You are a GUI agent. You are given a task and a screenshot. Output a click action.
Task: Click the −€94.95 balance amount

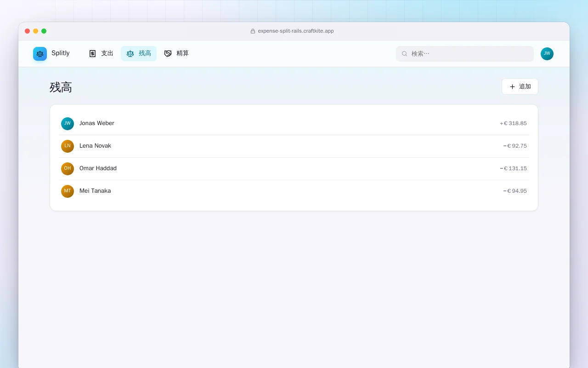(x=515, y=191)
